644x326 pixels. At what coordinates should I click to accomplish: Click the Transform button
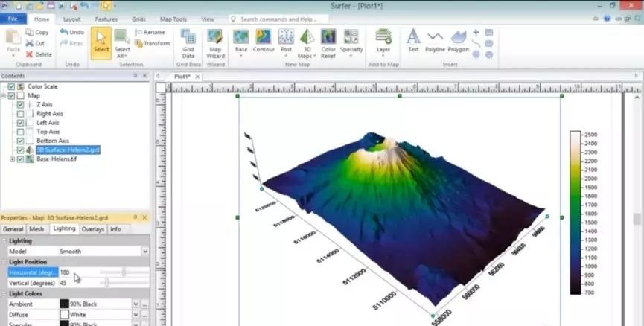click(x=153, y=43)
